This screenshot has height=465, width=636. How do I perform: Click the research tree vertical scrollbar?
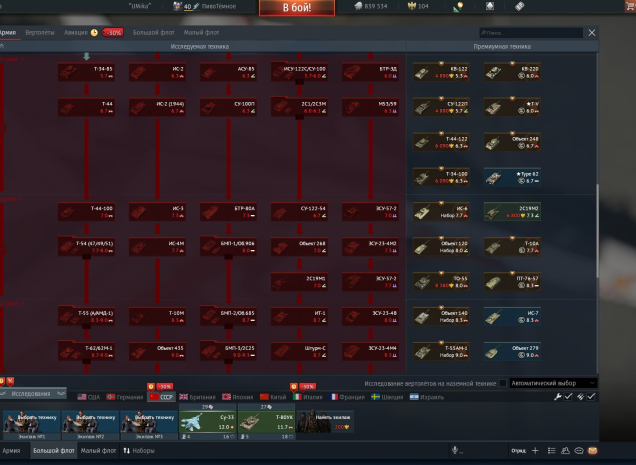[597, 231]
